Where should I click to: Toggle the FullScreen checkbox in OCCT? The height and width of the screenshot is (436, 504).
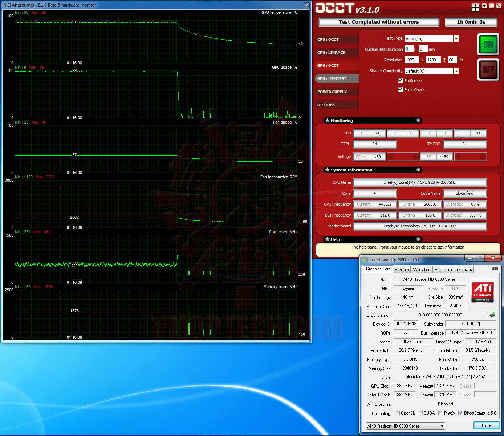pos(401,81)
